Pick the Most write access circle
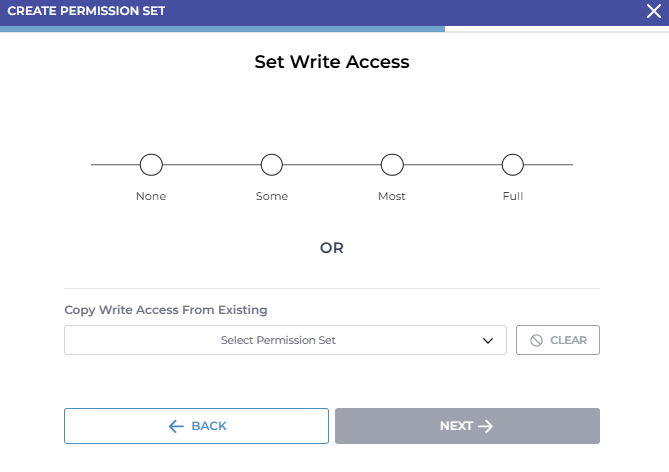The width and height of the screenshot is (669, 472). (392, 165)
